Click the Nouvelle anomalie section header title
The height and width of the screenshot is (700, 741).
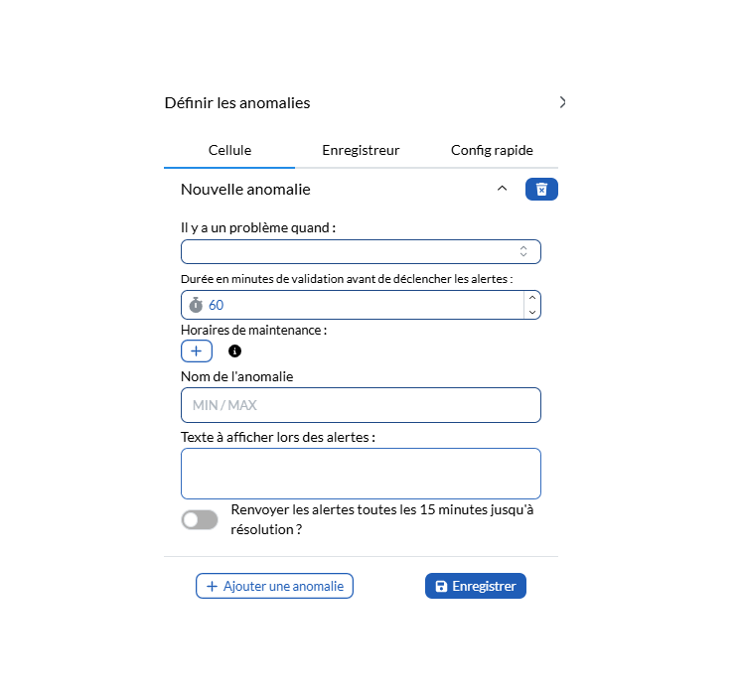[x=245, y=189]
